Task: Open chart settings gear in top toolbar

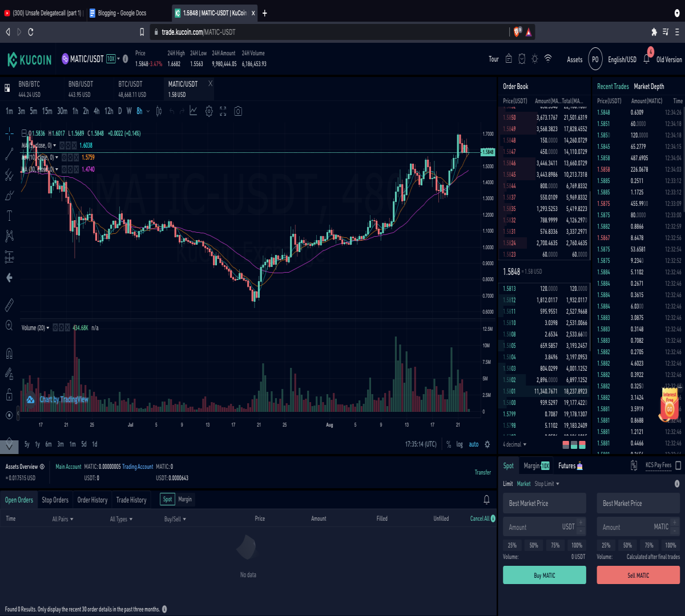Action: coord(209,112)
